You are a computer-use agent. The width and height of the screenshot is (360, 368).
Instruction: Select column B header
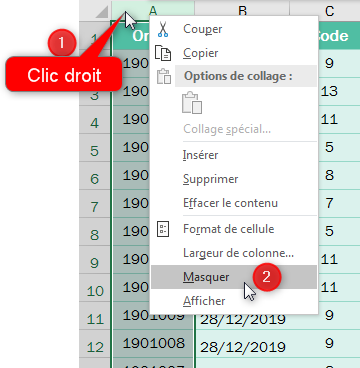coord(242,11)
